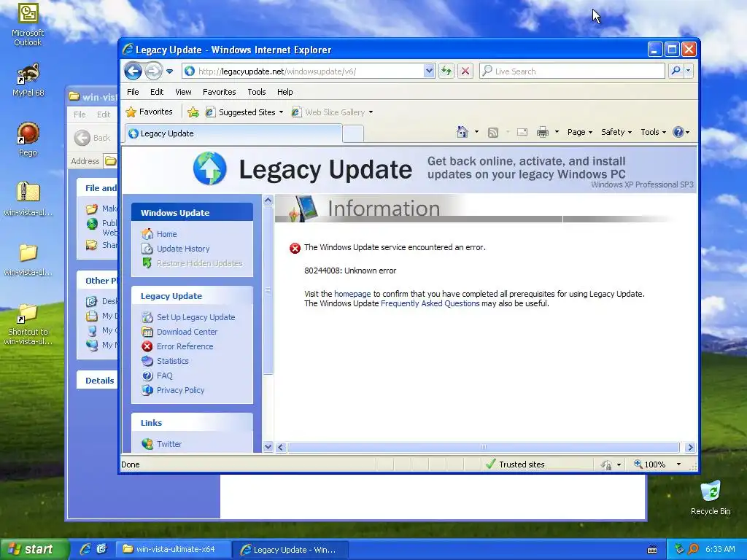747x560 pixels.
Task: Click the Live Search input box
Action: tap(572, 71)
